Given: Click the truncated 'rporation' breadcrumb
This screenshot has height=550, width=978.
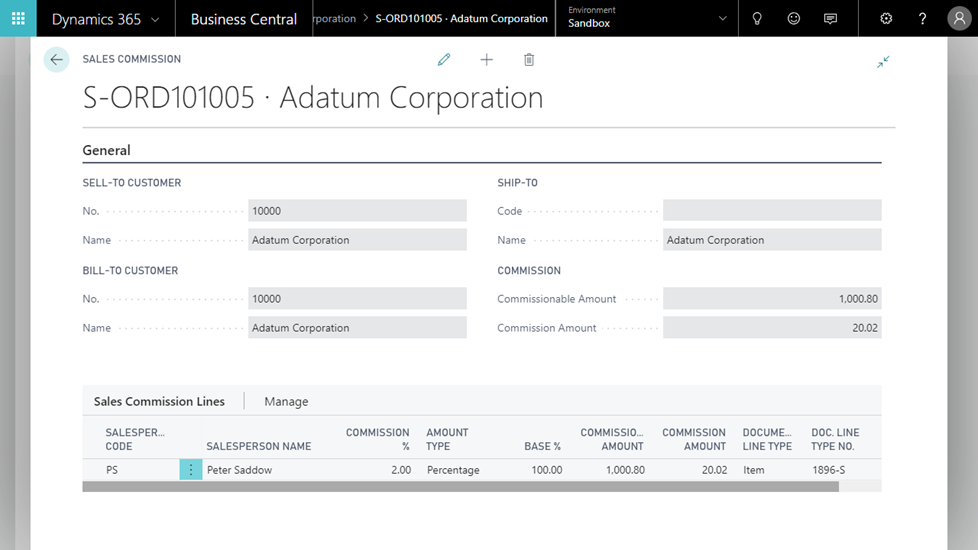Looking at the screenshot, I should point(335,19).
